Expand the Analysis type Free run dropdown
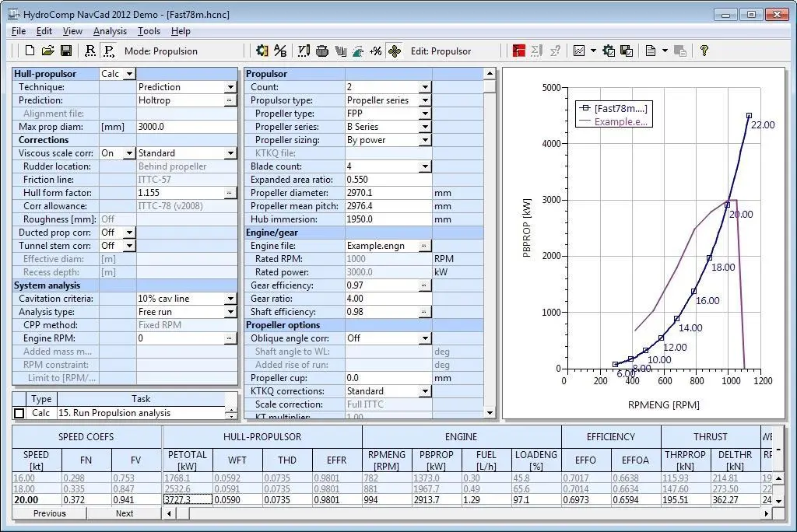Viewport: 797px width, 532px height. click(230, 311)
